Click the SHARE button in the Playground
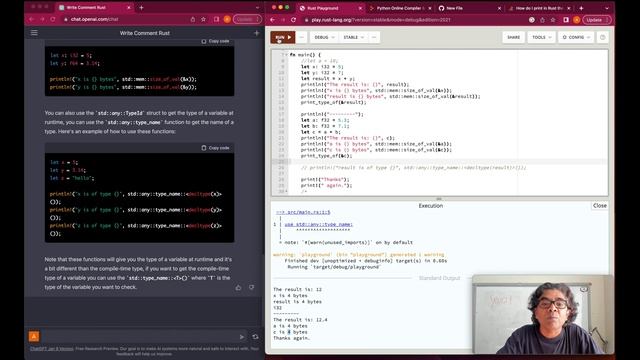Screen dimensions: 640x360 [x=513, y=37]
